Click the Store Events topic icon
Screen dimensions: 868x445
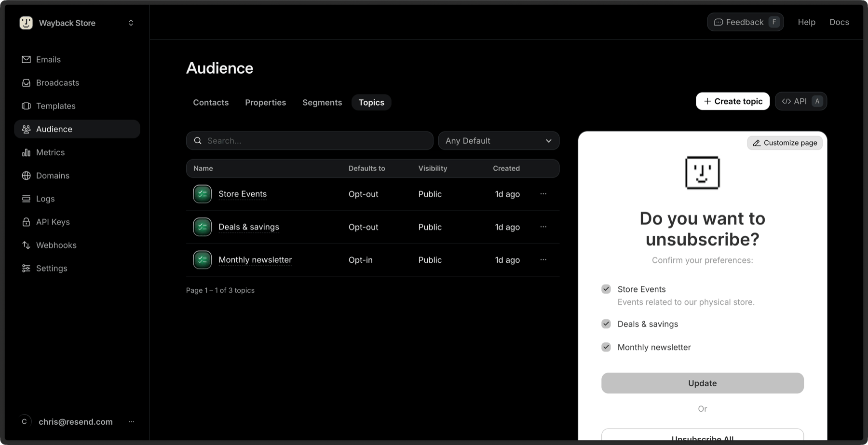(203, 194)
